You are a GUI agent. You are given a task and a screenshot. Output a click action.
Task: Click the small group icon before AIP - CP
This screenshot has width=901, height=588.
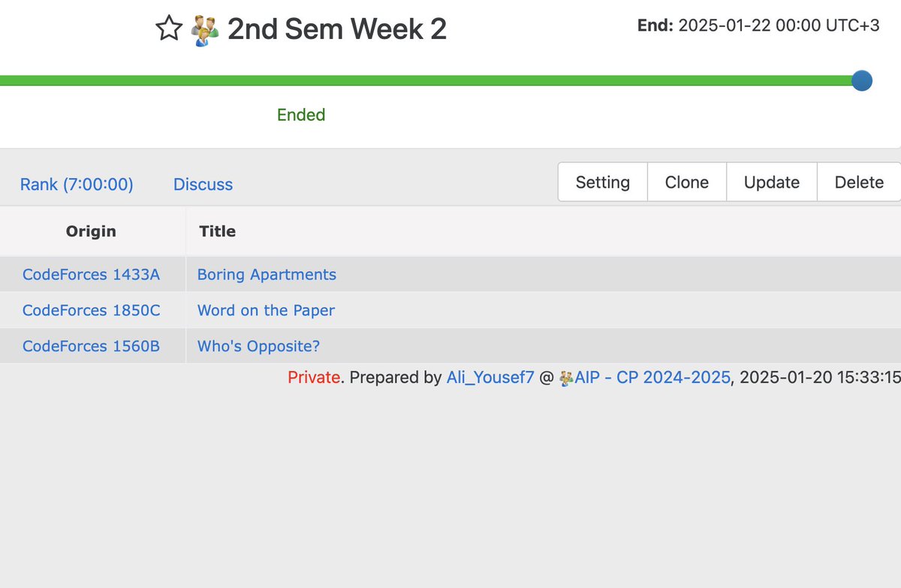click(x=567, y=378)
